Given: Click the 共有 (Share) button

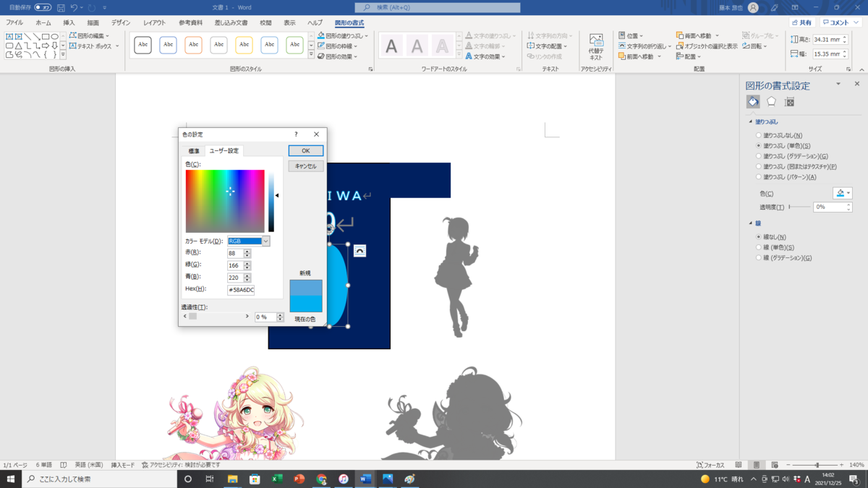Looking at the screenshot, I should [x=801, y=22].
